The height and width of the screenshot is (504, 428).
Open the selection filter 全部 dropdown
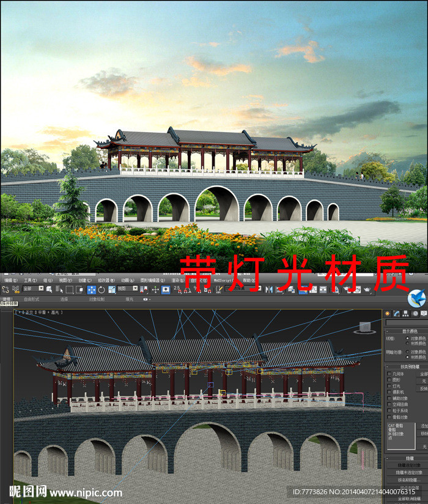tap(33, 288)
